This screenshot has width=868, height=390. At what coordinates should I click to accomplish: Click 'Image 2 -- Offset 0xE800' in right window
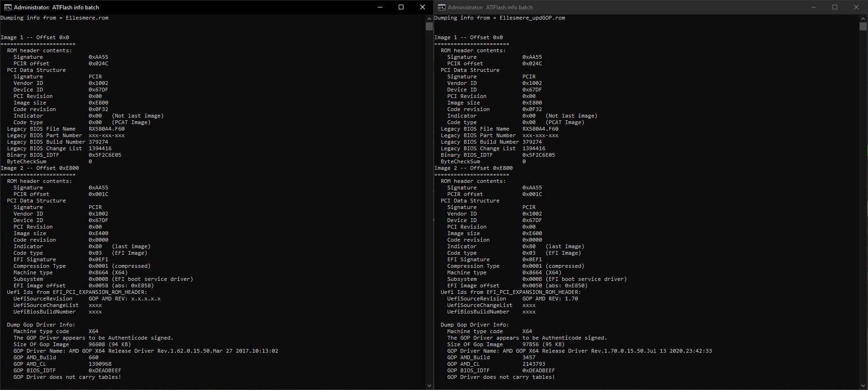pyautogui.click(x=473, y=168)
